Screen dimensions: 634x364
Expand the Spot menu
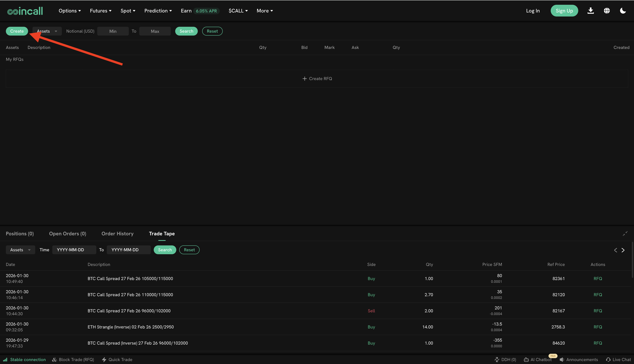[128, 11]
